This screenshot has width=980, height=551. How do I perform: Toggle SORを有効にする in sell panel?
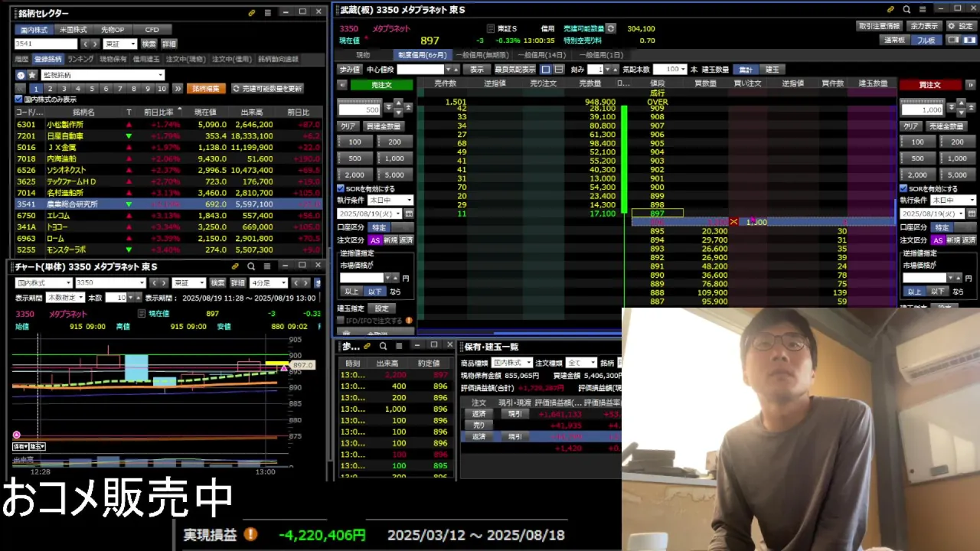coord(341,188)
